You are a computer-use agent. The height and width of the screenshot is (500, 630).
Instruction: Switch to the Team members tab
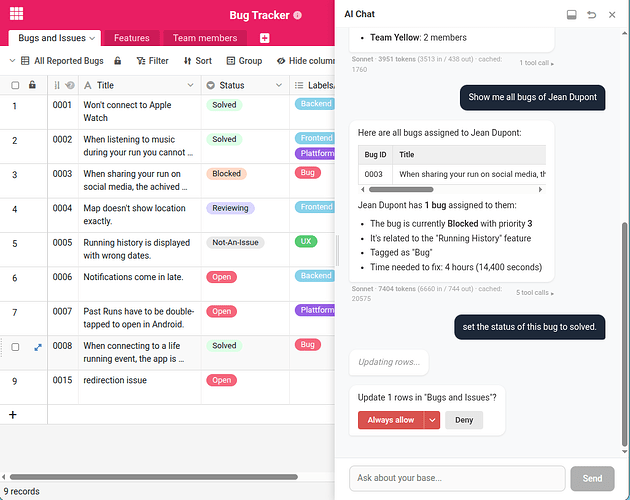pos(205,38)
